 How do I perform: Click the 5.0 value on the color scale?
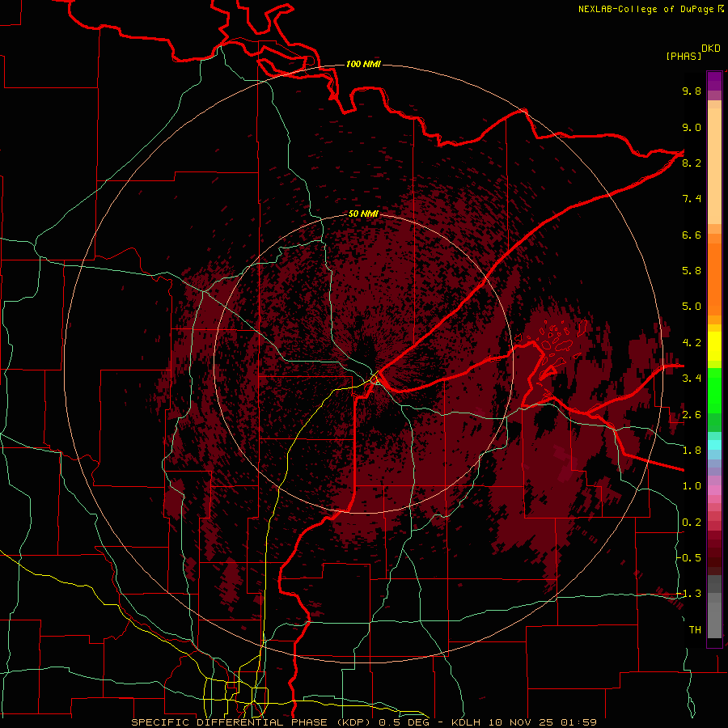tap(692, 307)
